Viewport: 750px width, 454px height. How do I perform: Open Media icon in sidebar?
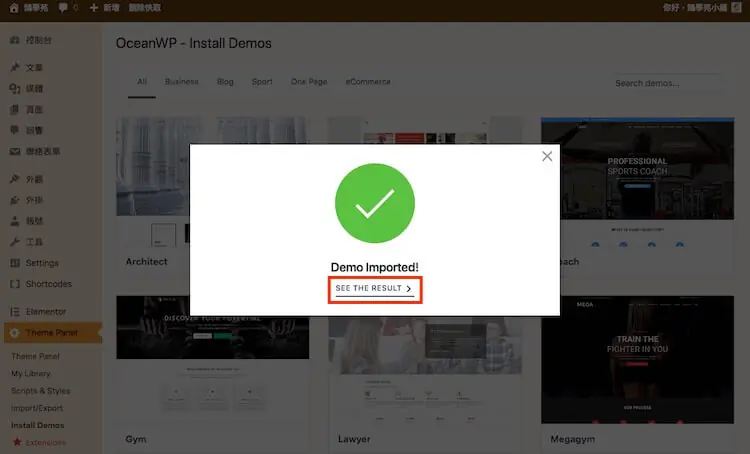point(15,89)
